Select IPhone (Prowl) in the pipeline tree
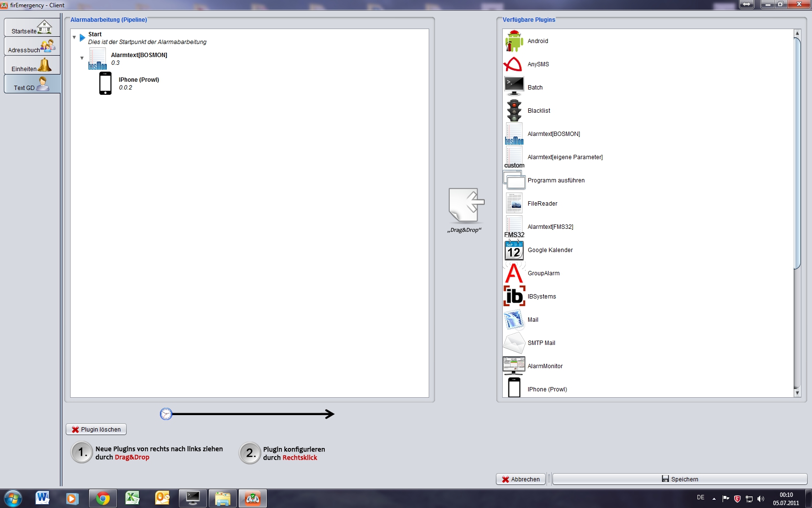Viewport: 812px width, 508px height. (x=138, y=80)
